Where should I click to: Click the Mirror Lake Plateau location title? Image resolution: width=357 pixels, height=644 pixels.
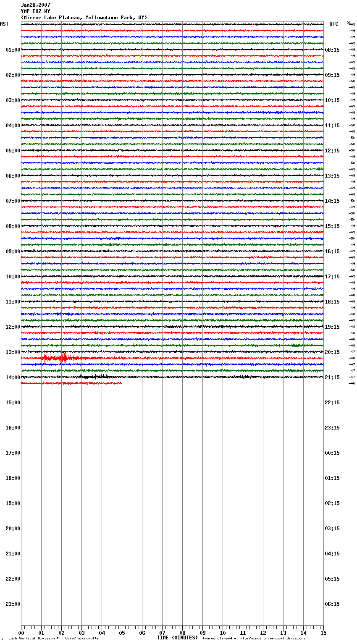pos(84,18)
